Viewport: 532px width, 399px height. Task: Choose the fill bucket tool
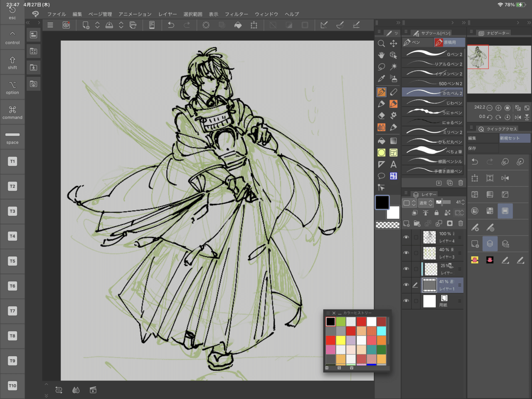381,141
